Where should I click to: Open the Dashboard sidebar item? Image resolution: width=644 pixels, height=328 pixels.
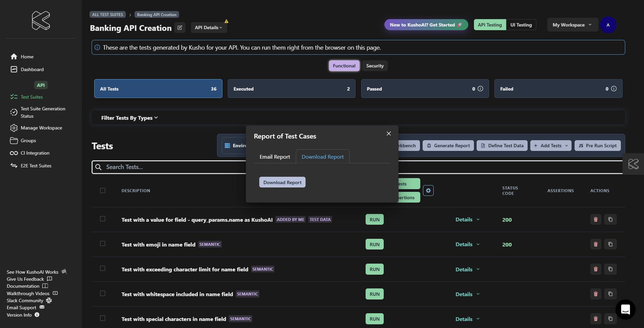[x=27, y=69]
